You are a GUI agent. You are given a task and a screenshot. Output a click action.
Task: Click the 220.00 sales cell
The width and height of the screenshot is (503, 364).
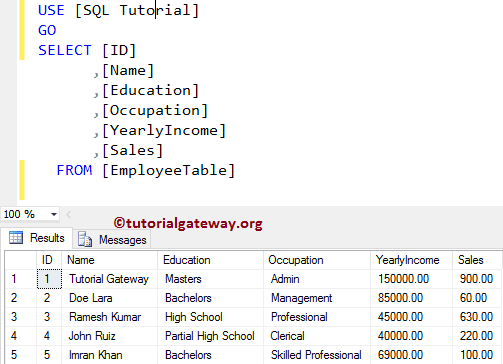477,336
